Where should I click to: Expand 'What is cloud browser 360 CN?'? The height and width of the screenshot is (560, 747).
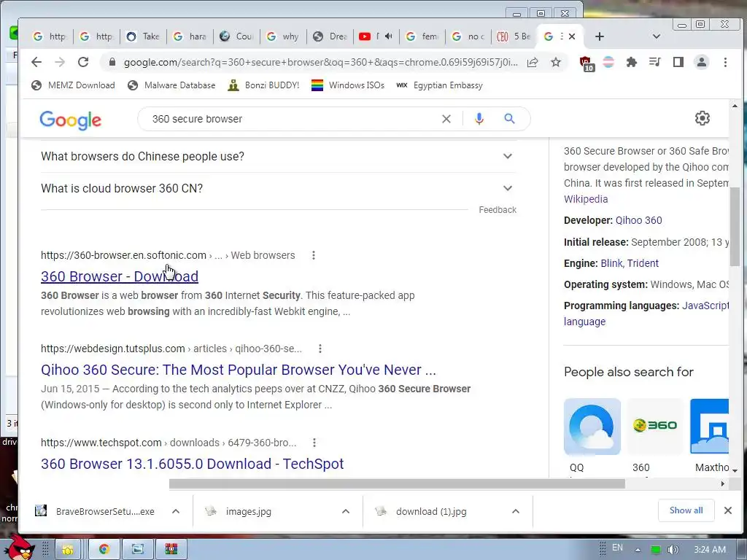click(x=279, y=188)
